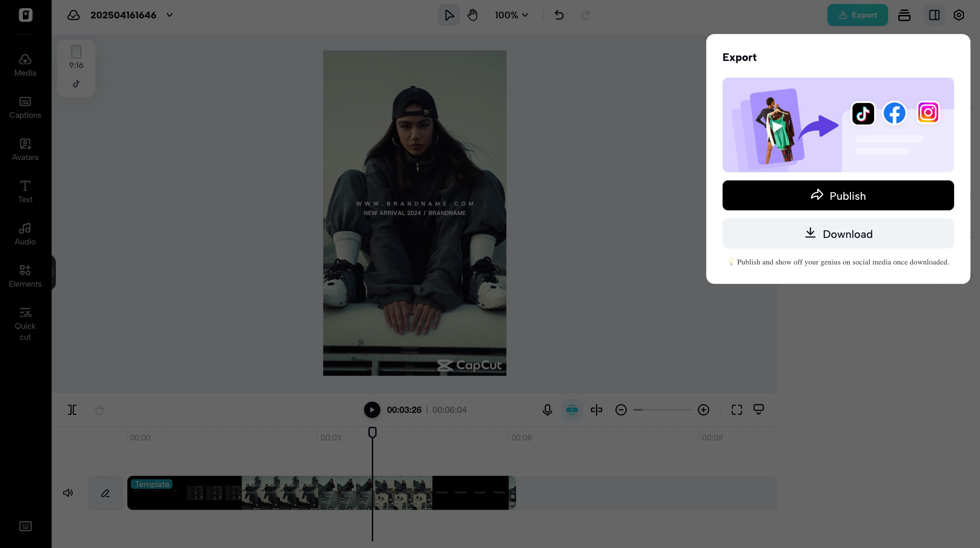The image size is (980, 548).
Task: Publish the video to social media
Action: click(838, 195)
